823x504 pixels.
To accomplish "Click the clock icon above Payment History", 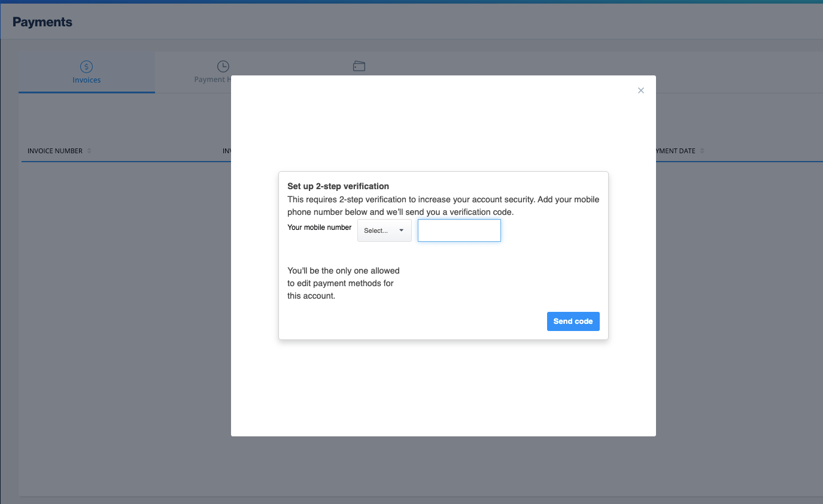I will click(x=223, y=66).
